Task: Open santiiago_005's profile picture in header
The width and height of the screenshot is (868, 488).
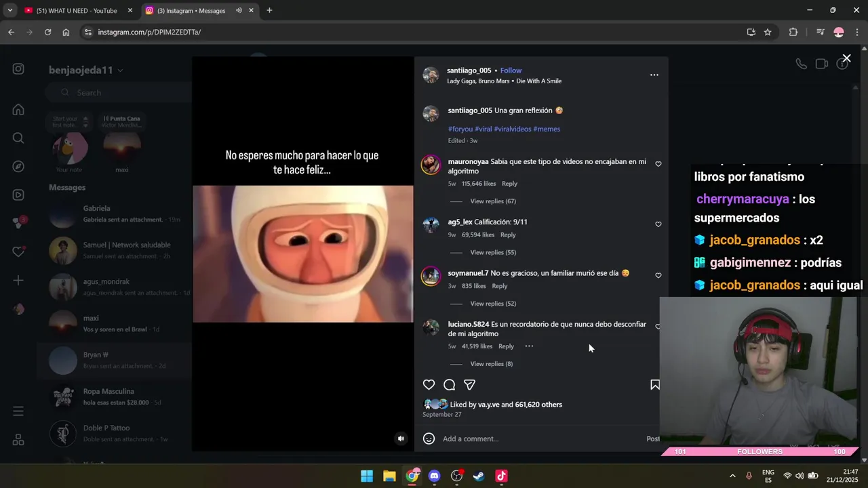Action: tap(431, 75)
